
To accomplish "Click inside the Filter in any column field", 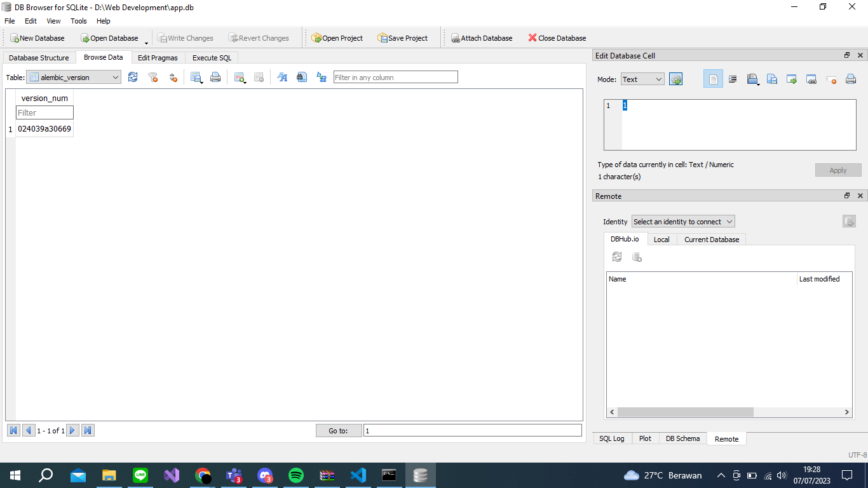I will [395, 76].
